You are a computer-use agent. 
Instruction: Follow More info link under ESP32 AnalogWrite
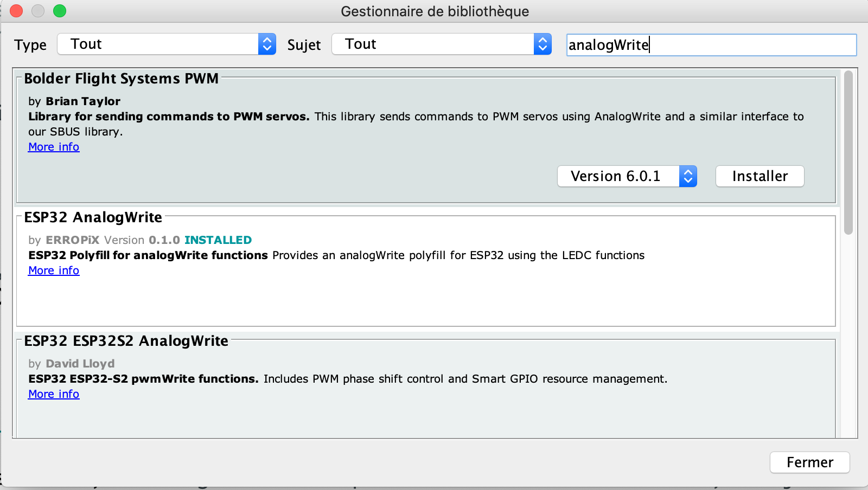(54, 270)
